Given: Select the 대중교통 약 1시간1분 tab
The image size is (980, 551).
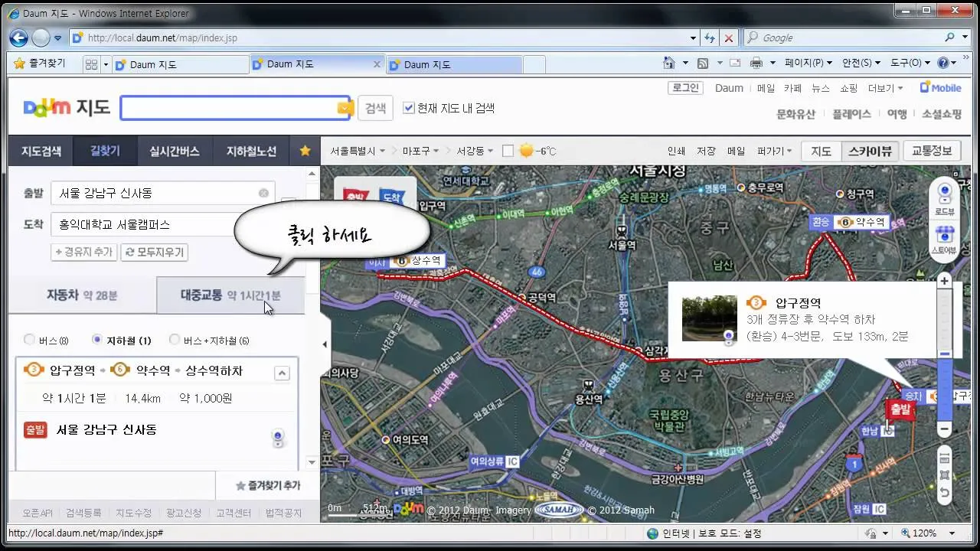Looking at the screenshot, I should tap(230, 295).
